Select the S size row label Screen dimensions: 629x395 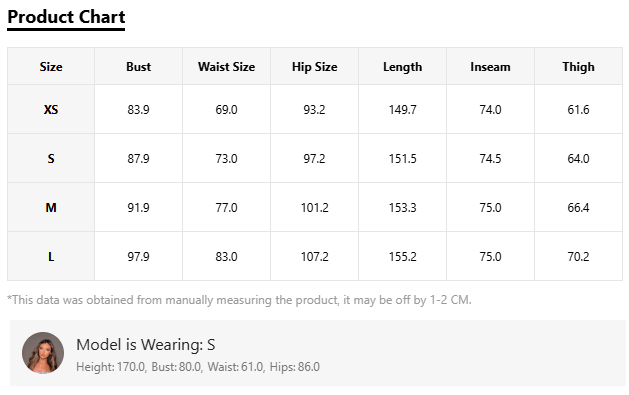pos(51,158)
